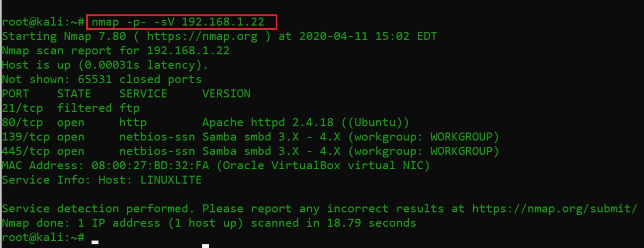Image resolution: width=644 pixels, height=248 pixels.
Task: Click the STATE column header
Action: pos(74,94)
